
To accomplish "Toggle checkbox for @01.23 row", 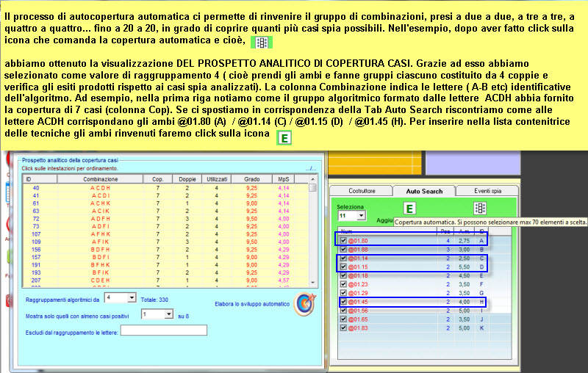I will [x=343, y=284].
